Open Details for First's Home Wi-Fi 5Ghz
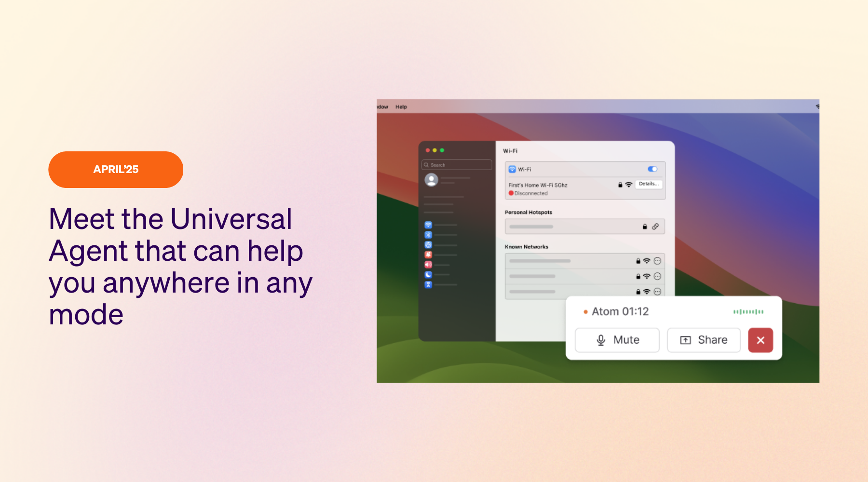The height and width of the screenshot is (482, 868). click(x=649, y=184)
